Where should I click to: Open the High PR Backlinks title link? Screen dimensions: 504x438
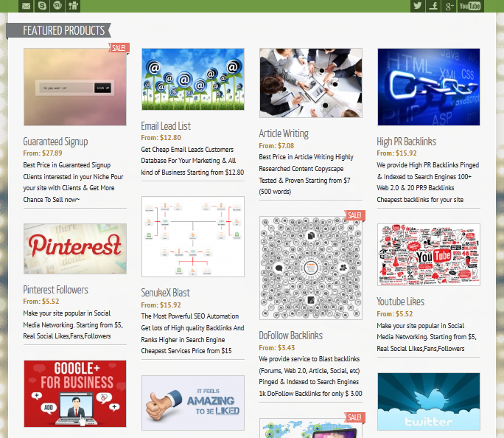click(x=407, y=142)
